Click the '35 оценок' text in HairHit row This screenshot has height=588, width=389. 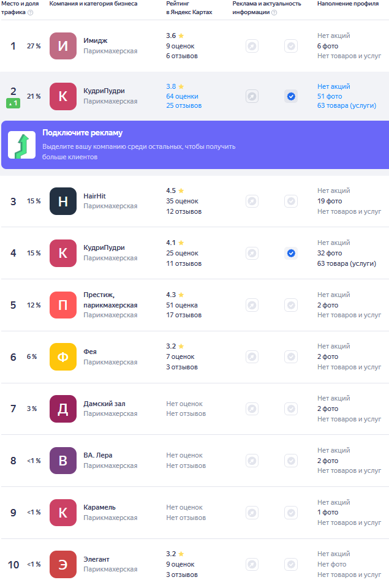182,202
